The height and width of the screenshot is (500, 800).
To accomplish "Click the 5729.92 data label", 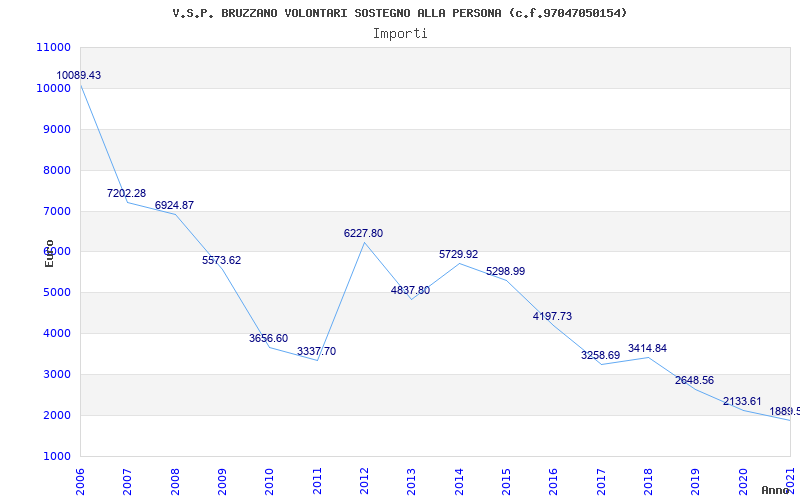I will [x=459, y=254].
